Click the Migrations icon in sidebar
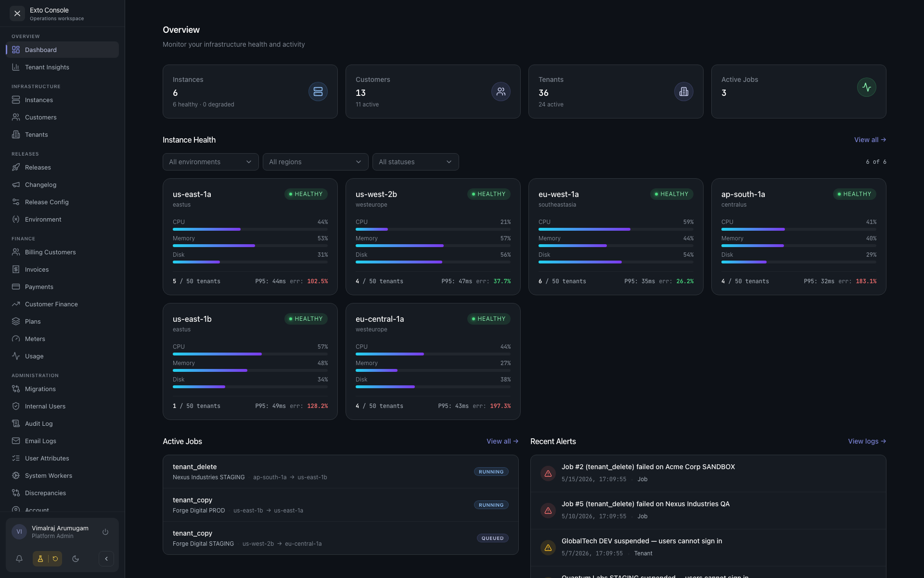 pos(16,389)
